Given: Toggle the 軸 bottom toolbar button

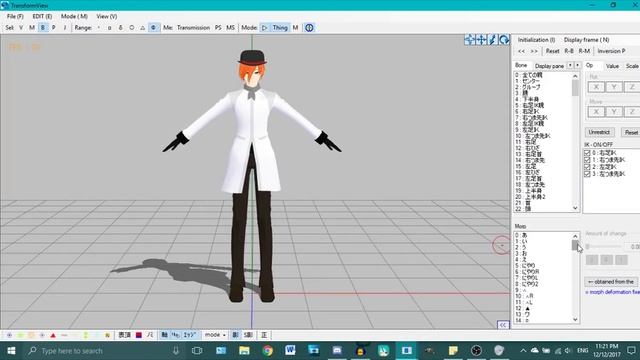Looking at the screenshot, I should tap(164, 335).
